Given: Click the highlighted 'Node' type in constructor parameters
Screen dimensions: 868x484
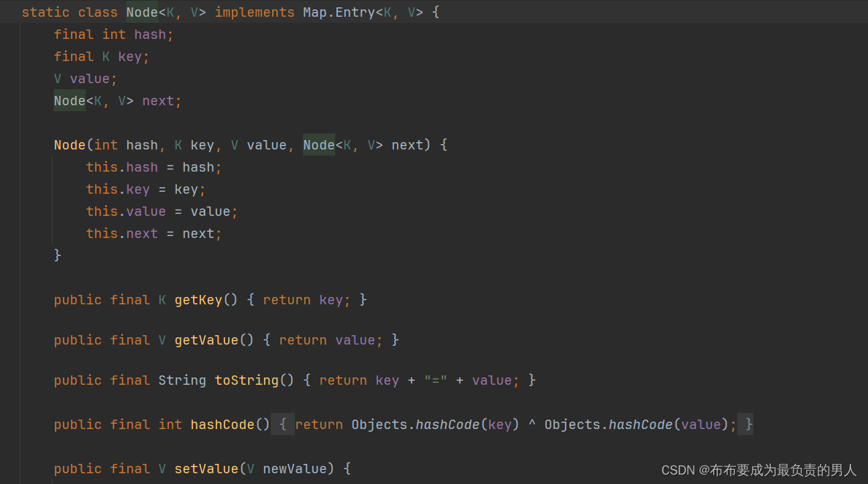Looking at the screenshot, I should [319, 145].
